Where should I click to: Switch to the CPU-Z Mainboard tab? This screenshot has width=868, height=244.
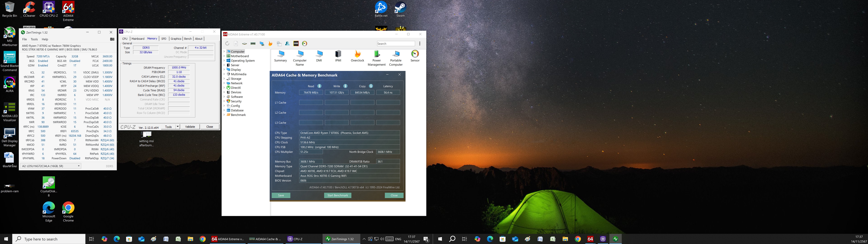[x=138, y=39]
